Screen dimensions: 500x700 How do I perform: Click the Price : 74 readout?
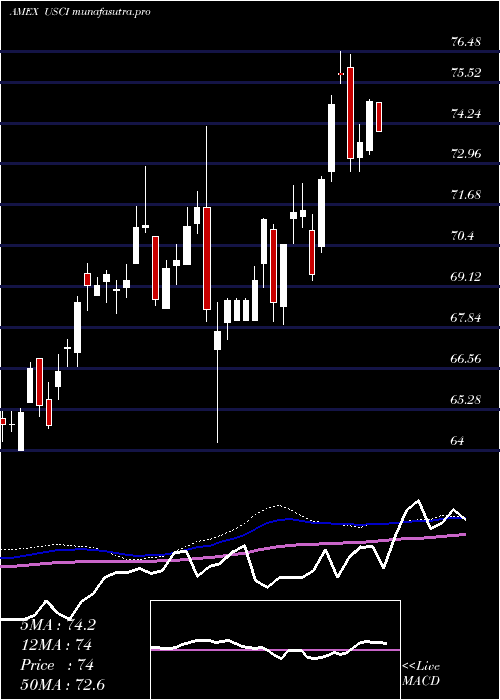pyautogui.click(x=57, y=665)
